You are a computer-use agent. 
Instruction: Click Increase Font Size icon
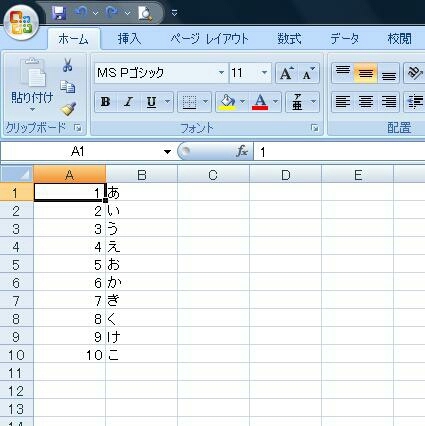[x=286, y=73]
